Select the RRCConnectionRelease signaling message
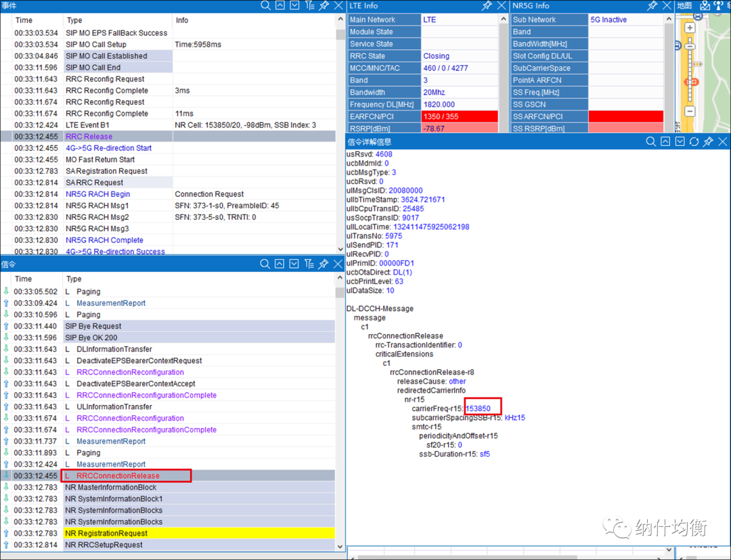This screenshot has width=731, height=560. (x=168, y=475)
